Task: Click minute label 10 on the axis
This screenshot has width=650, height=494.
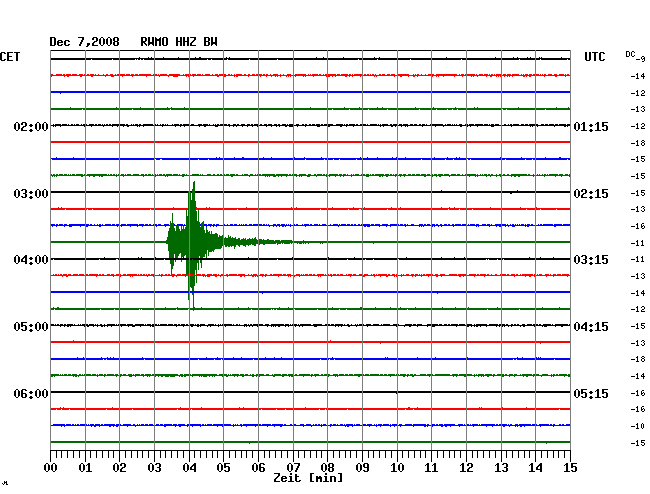Action: point(397,468)
